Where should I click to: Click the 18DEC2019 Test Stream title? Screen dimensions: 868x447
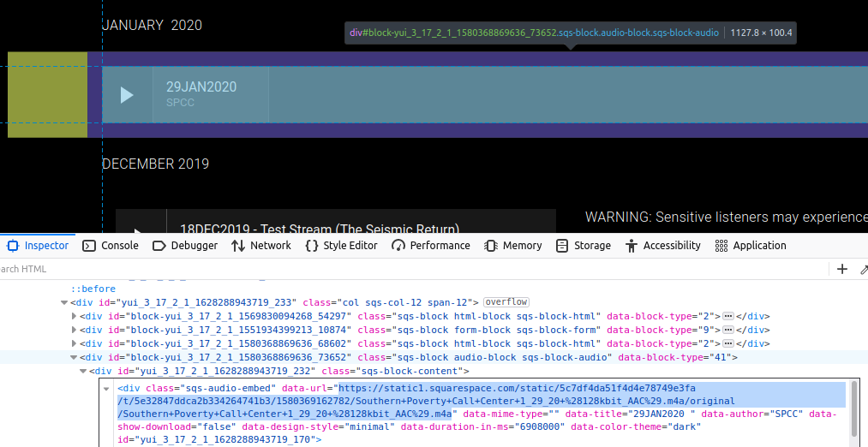click(x=320, y=229)
